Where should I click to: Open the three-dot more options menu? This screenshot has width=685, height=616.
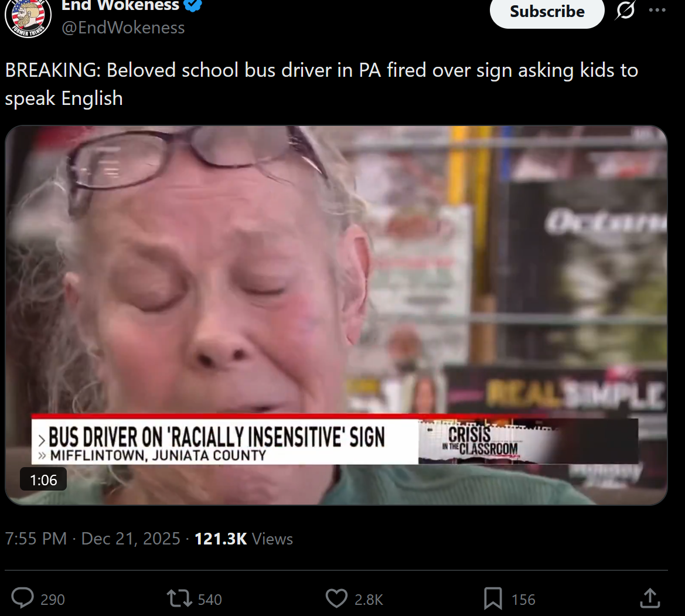[x=657, y=11]
